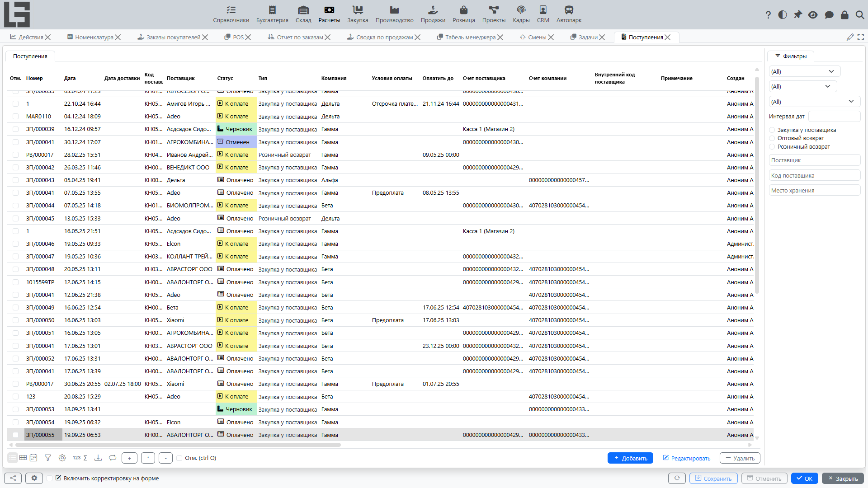Tick row checkbox for ЗП/000055
Image resolution: width=868 pixels, height=488 pixels.
click(x=16, y=435)
